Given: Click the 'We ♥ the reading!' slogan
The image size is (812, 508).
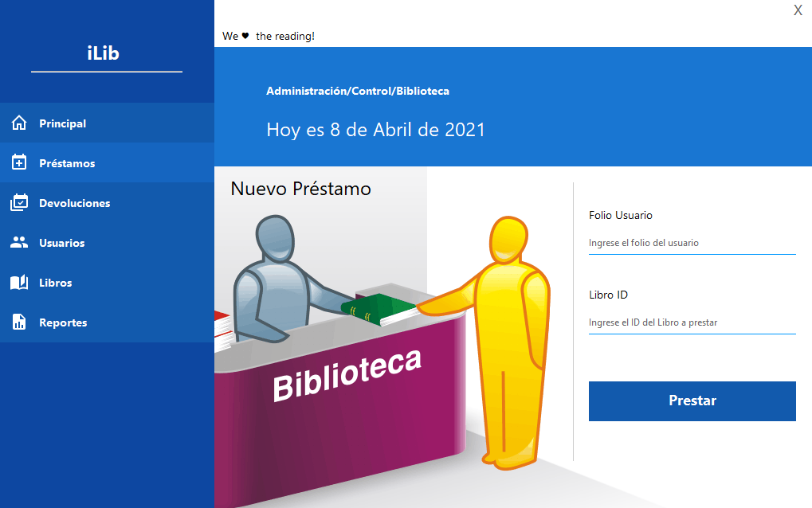Looking at the screenshot, I should (269, 36).
